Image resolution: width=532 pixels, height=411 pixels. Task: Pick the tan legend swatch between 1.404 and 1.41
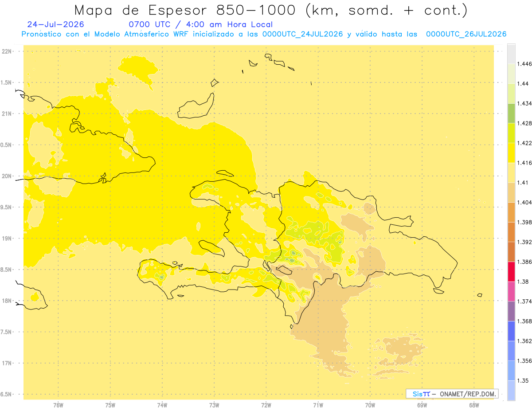(511, 192)
